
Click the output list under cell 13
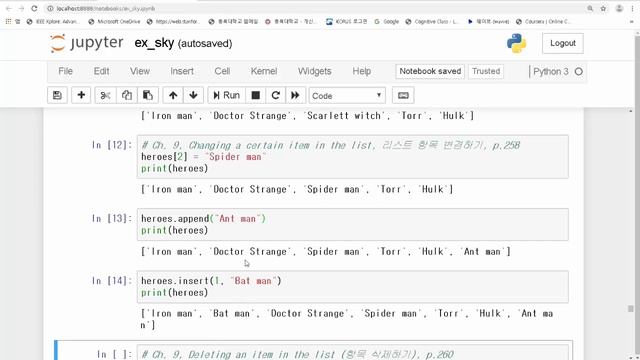click(325, 252)
